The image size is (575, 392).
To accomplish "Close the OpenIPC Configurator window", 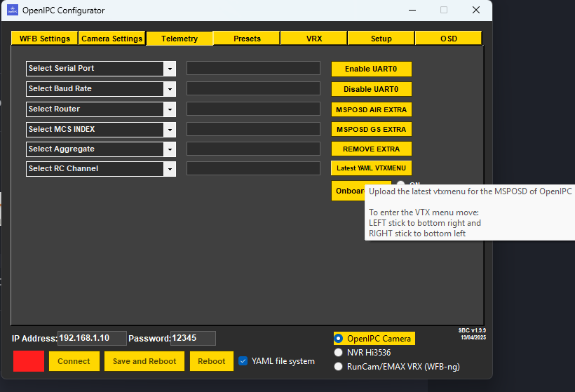I will (476, 10).
